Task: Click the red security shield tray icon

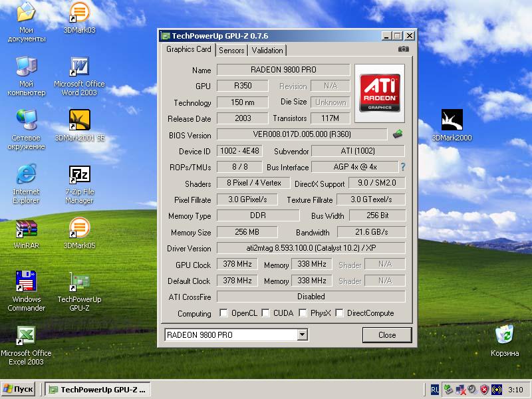Action: (x=484, y=390)
